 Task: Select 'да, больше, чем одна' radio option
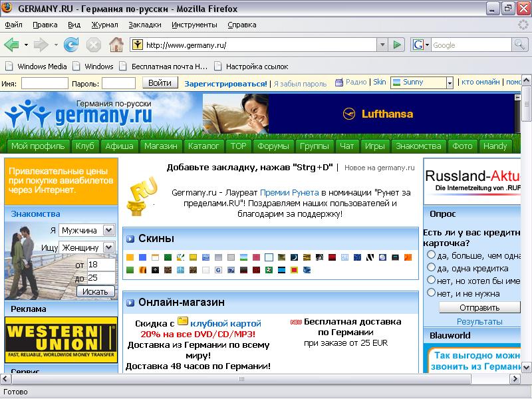point(431,255)
